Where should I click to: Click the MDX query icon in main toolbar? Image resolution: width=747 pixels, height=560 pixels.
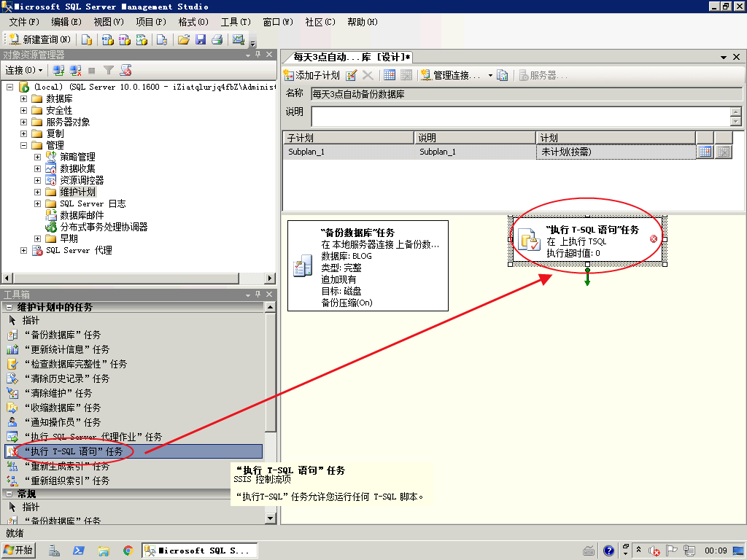[108, 39]
